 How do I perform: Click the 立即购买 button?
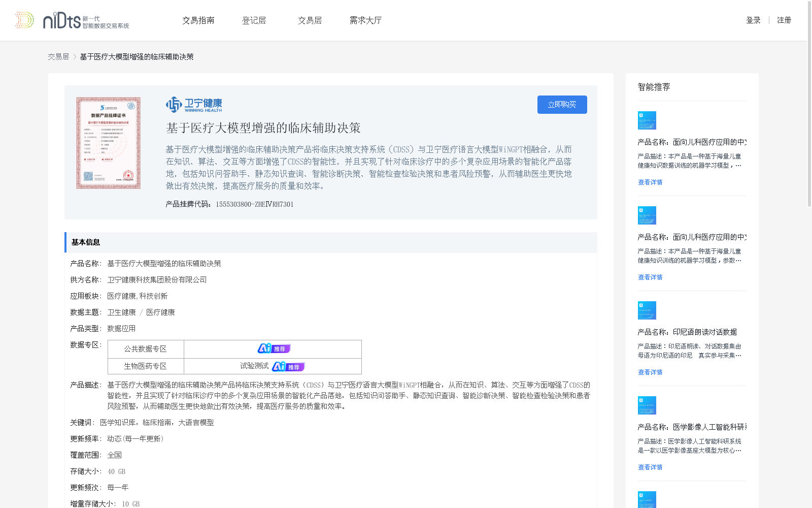(562, 105)
